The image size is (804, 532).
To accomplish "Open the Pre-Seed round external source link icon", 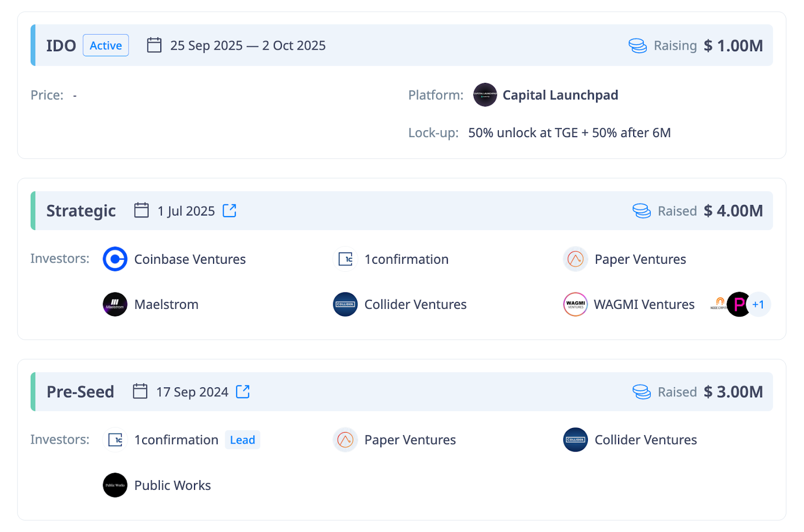I will point(243,391).
